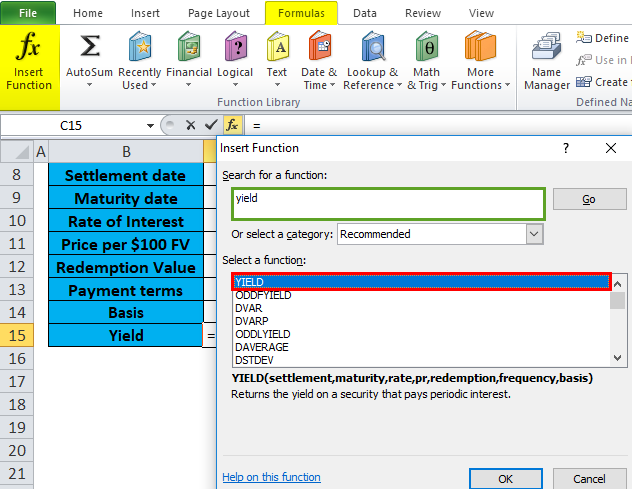Expand the More Functions dropdown arrow
632x489 pixels.
click(x=507, y=85)
